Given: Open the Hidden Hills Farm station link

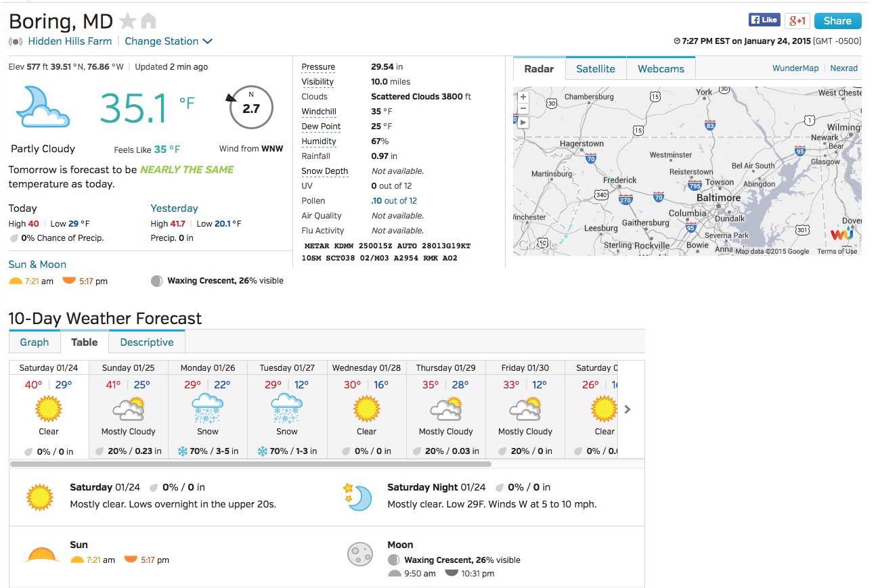Looking at the screenshot, I should (x=70, y=41).
